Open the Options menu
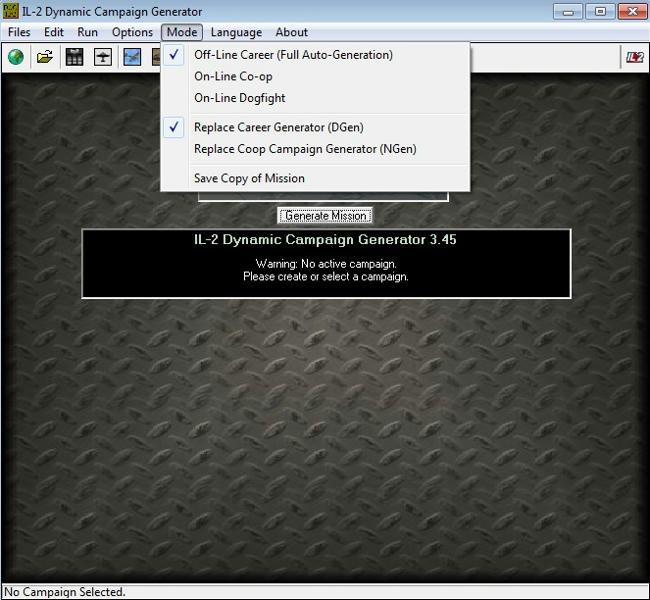Screen dimensions: 650x600 click(132, 32)
